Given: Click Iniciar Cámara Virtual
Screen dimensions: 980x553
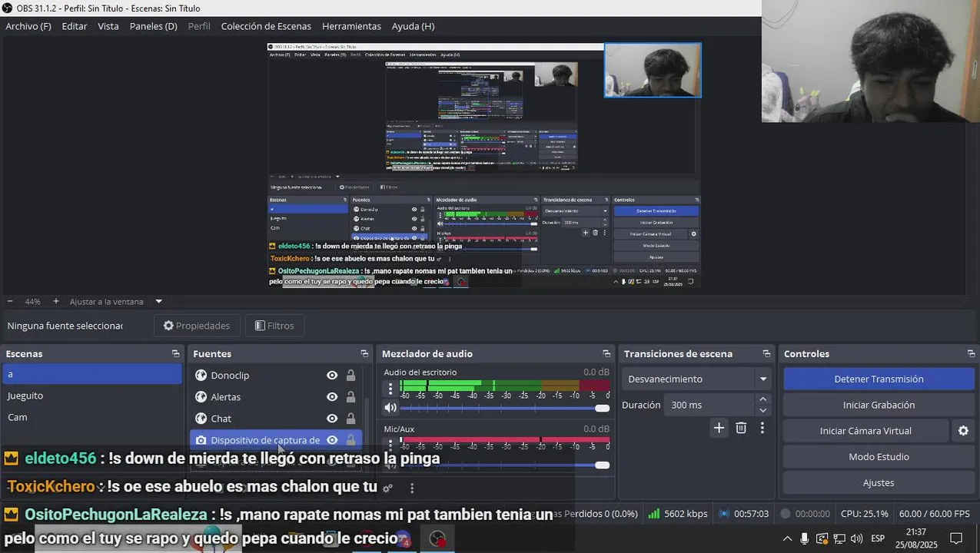Looking at the screenshot, I should 865,431.
